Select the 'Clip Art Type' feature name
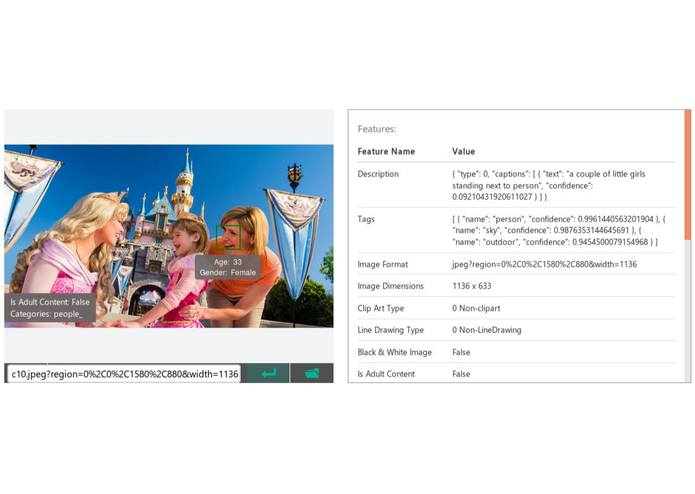This screenshot has height=494, width=695. [x=381, y=308]
